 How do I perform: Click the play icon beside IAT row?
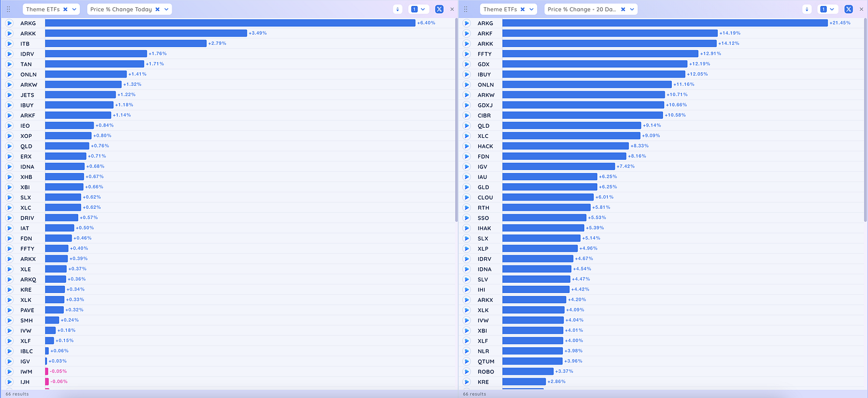10,228
